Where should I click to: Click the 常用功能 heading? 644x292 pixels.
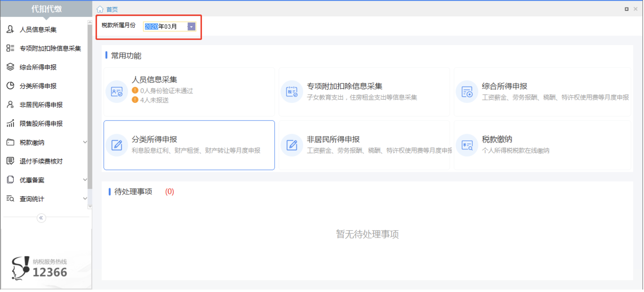click(x=126, y=55)
